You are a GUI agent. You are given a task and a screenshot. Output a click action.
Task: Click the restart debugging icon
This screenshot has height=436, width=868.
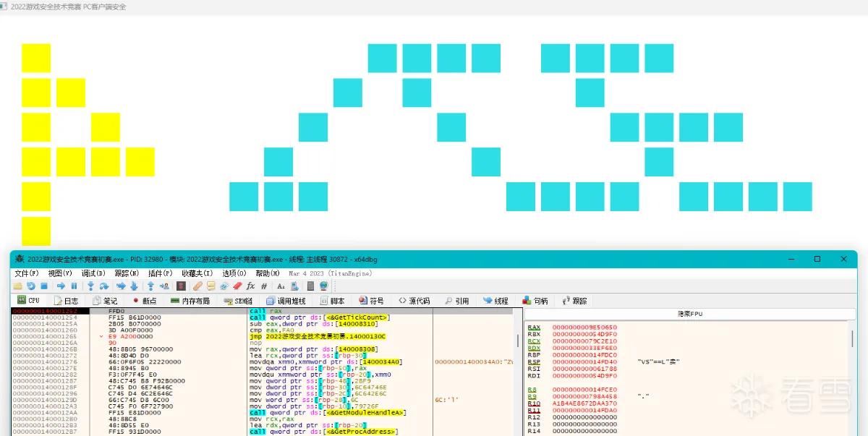31,286
